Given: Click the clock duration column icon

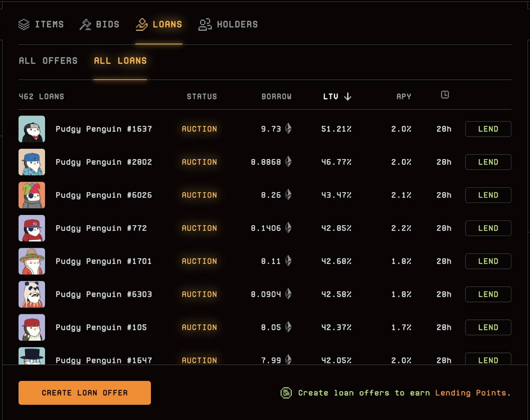Looking at the screenshot, I should (x=445, y=95).
